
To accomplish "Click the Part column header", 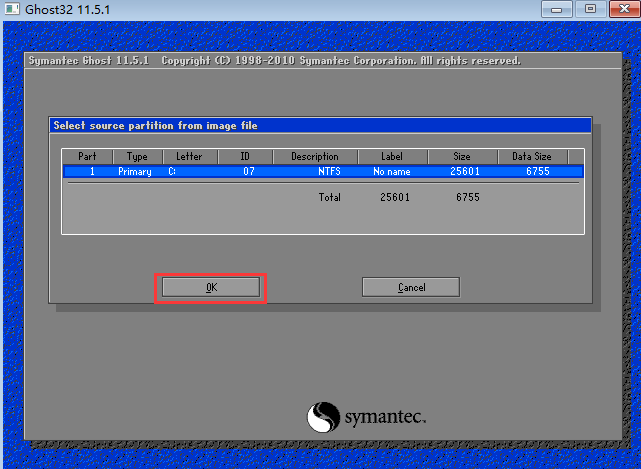I will pos(87,157).
